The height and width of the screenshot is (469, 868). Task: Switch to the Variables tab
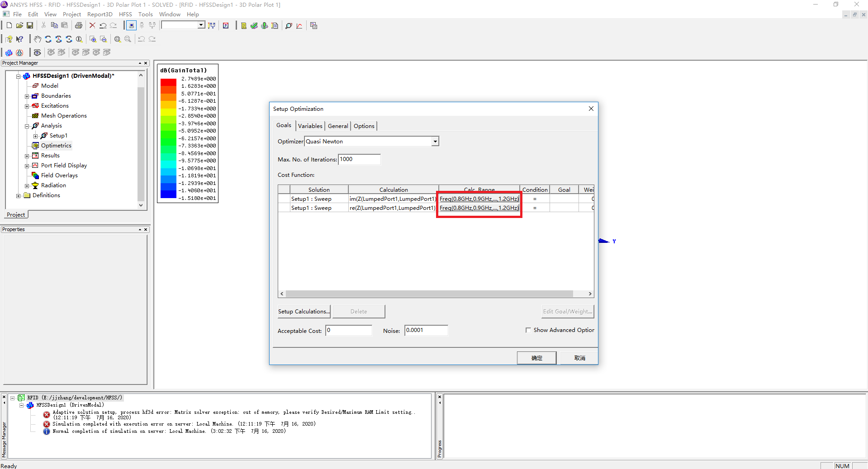[x=310, y=126]
